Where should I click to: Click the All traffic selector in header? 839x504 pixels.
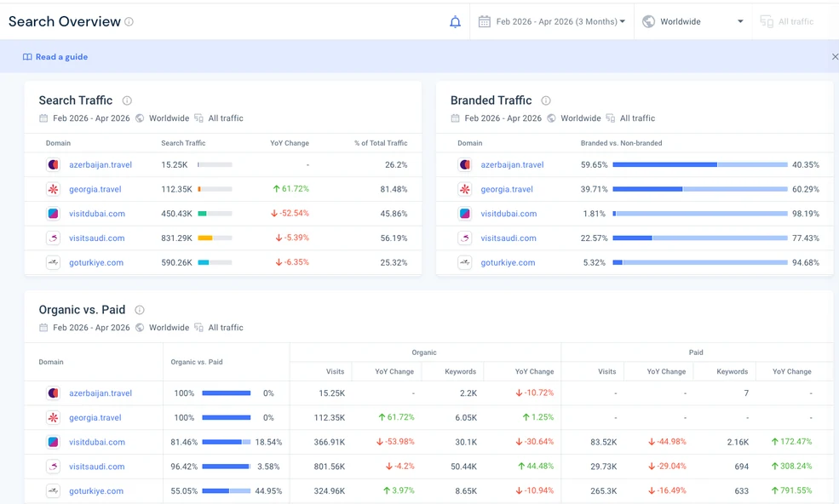pos(787,22)
